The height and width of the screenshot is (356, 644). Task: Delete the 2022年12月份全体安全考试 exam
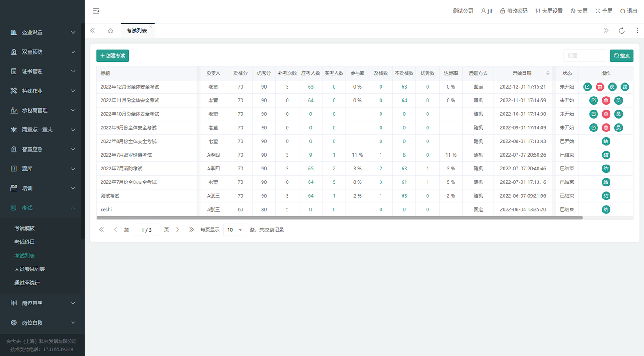coord(600,87)
